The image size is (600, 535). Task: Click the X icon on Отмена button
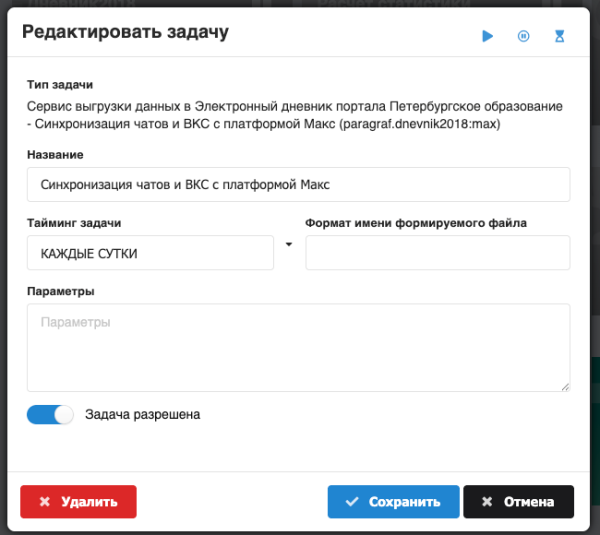[x=486, y=502]
